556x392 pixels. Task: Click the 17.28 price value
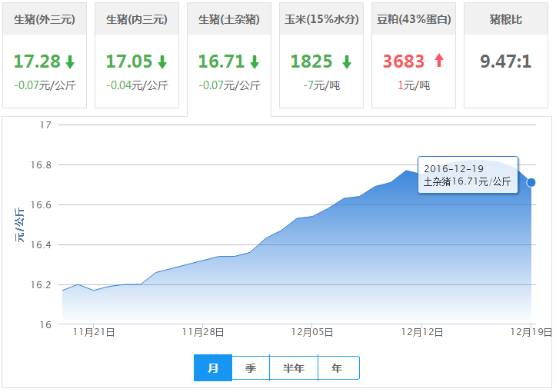pos(37,61)
